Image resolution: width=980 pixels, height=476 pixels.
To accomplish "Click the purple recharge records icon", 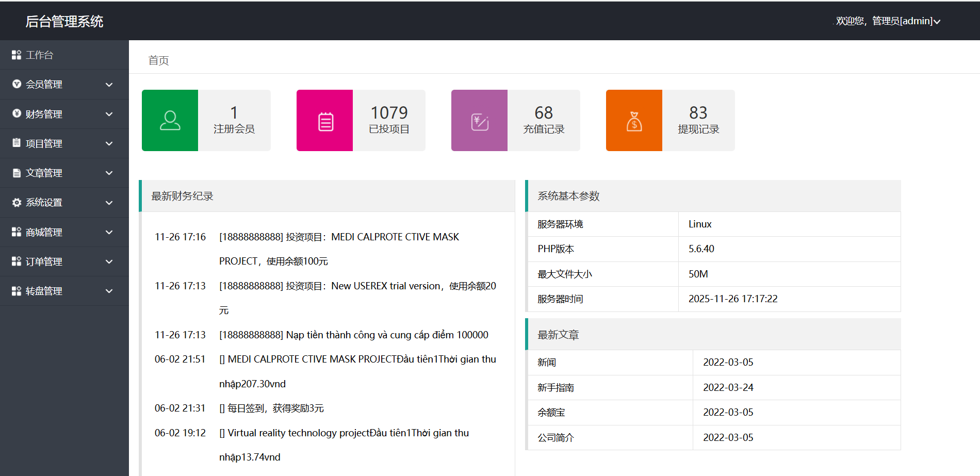I will click(x=479, y=121).
